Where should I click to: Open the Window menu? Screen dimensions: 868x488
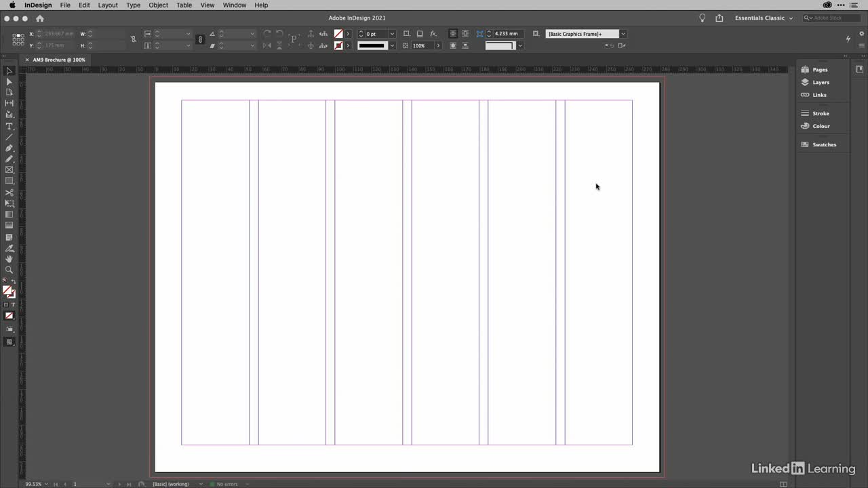[235, 5]
